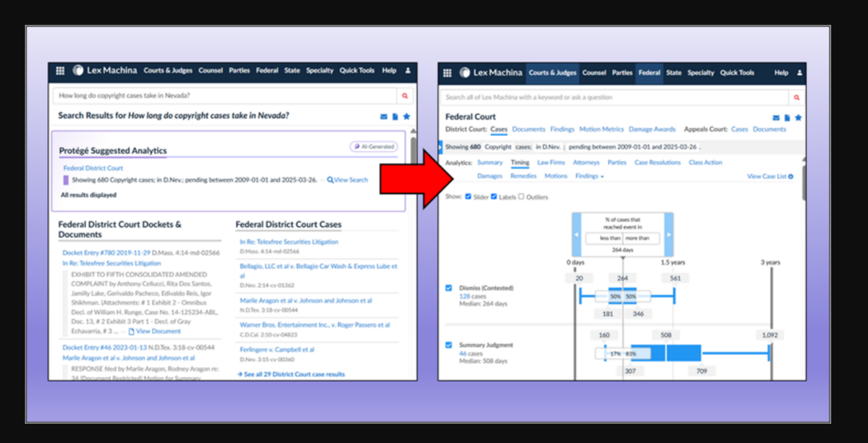
Task: Switch to the Law Firms analytics tab
Action: pyautogui.click(x=551, y=163)
